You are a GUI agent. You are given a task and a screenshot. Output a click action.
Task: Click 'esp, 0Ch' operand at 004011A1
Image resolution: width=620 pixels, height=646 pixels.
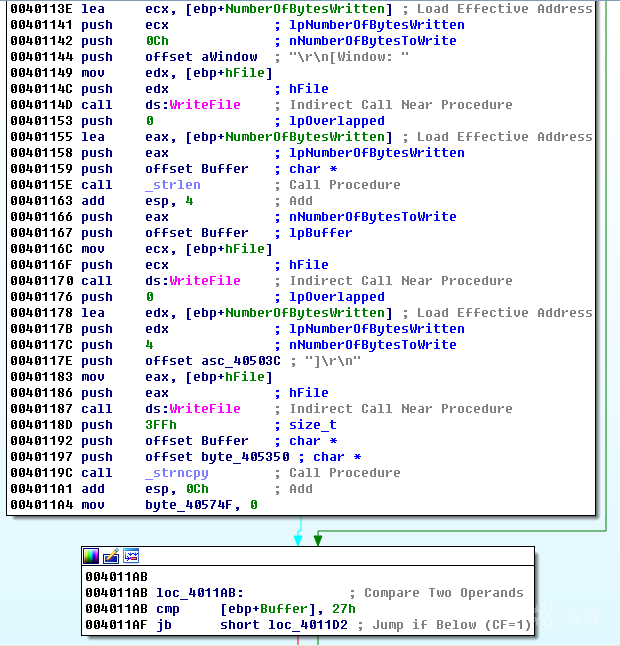(177, 489)
